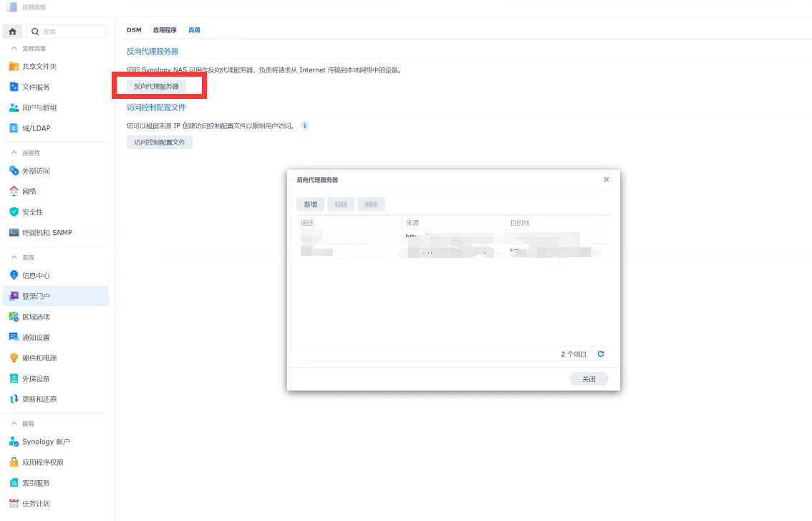The image size is (812, 521).
Task: Switch to the 应用程序 tab
Action: coord(165,30)
